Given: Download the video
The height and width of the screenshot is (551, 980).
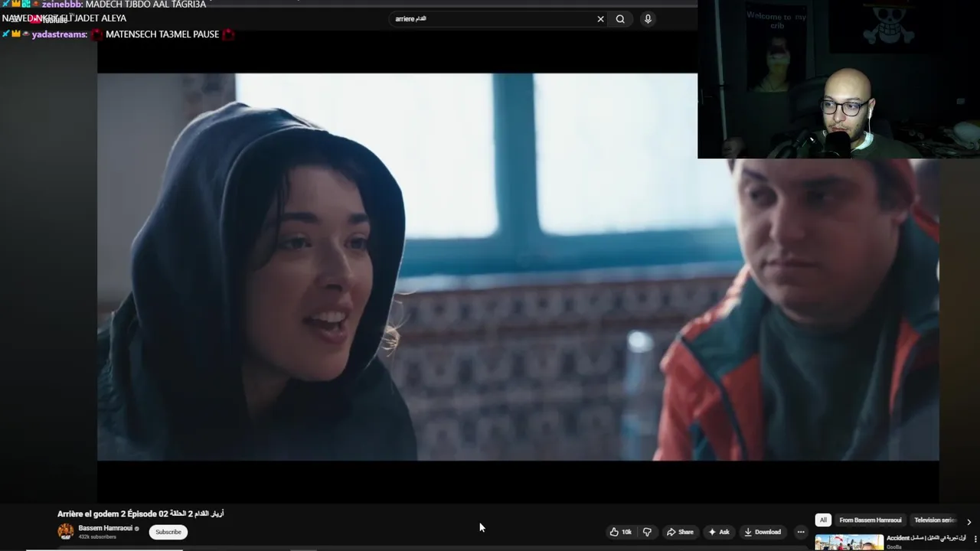Looking at the screenshot, I should click(x=763, y=532).
